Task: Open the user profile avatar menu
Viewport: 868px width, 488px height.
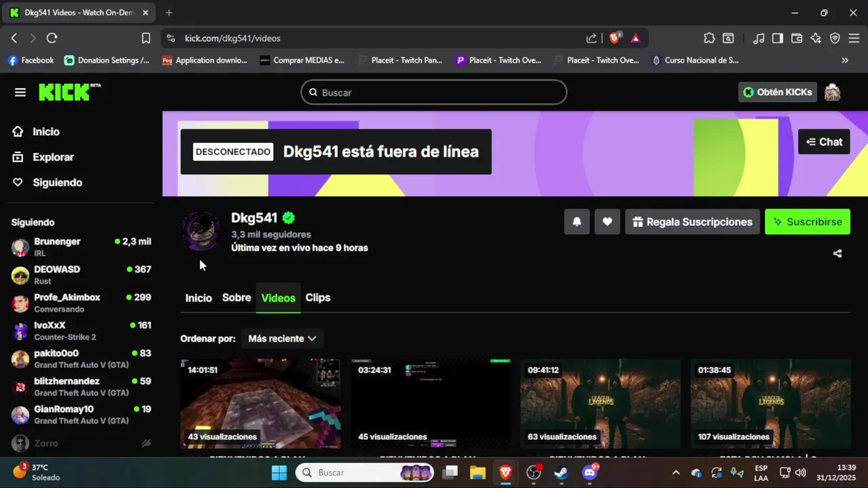Action: [x=832, y=92]
